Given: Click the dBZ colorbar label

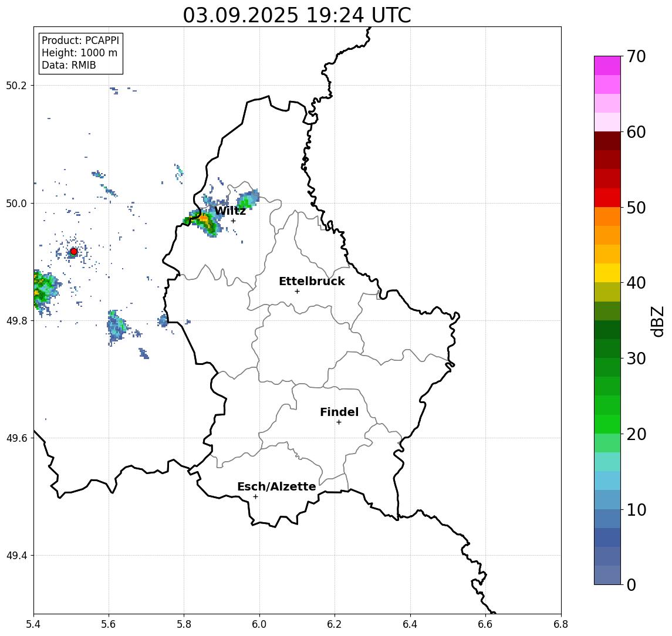Looking at the screenshot, I should [x=657, y=321].
